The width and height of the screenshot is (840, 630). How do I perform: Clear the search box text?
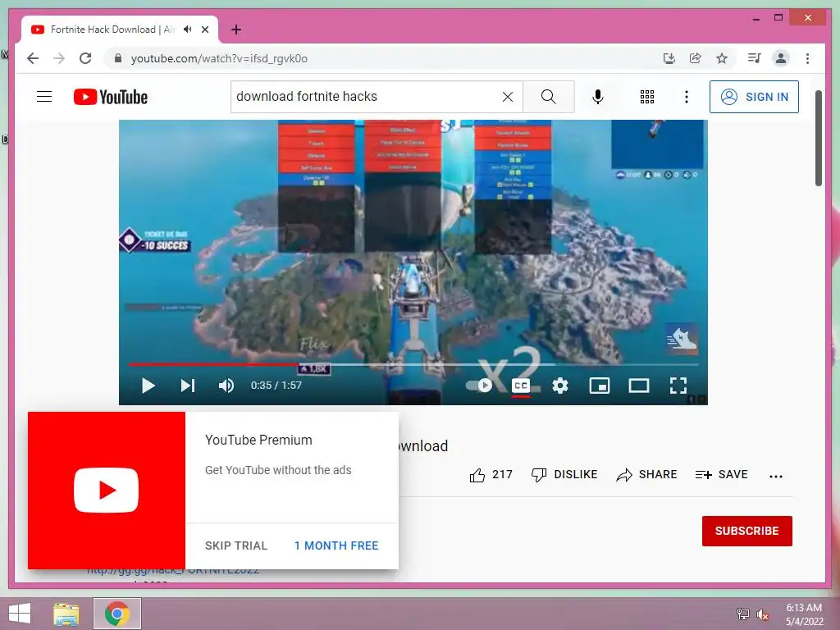(x=507, y=97)
